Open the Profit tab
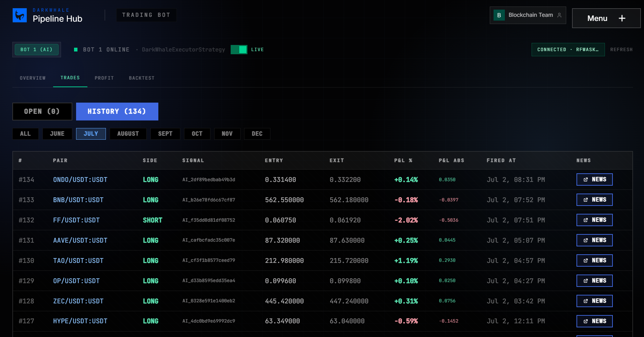The width and height of the screenshot is (644, 337). (x=104, y=78)
